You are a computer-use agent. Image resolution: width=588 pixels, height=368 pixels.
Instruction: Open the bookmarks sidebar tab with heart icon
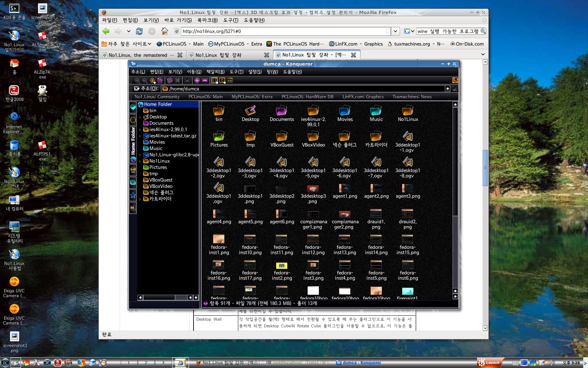click(x=133, y=108)
